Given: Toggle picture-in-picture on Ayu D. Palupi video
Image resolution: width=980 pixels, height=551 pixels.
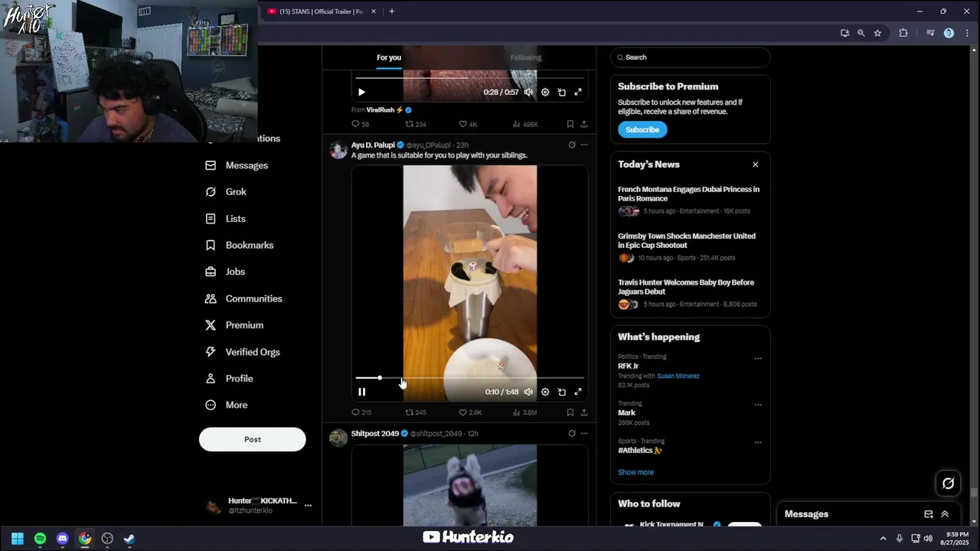Looking at the screenshot, I should pyautogui.click(x=562, y=392).
